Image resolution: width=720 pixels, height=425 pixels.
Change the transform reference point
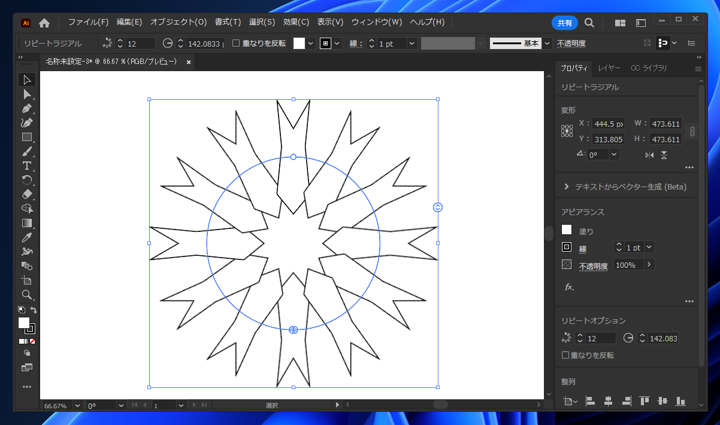567,131
